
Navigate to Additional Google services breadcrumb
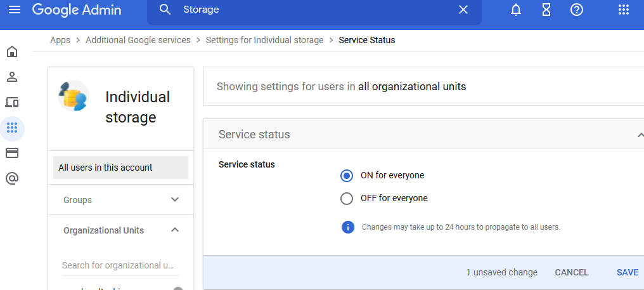tap(138, 41)
